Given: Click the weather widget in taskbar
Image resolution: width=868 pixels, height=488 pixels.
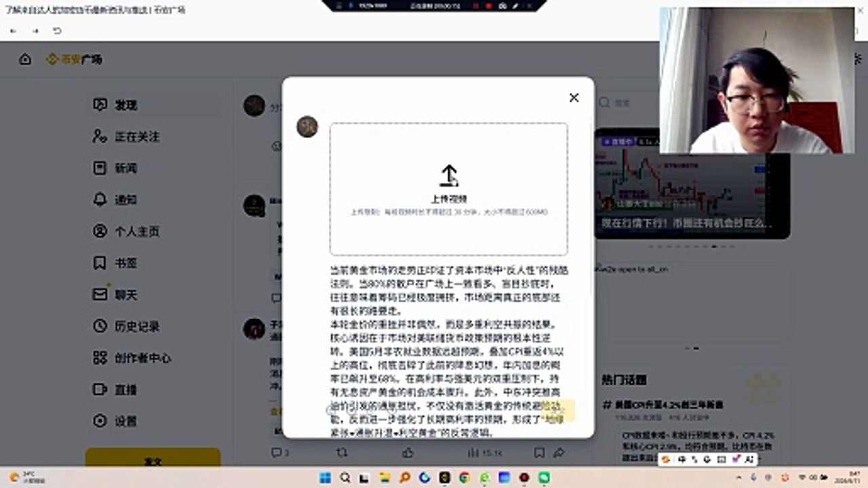Looking at the screenshot, I should [27, 477].
